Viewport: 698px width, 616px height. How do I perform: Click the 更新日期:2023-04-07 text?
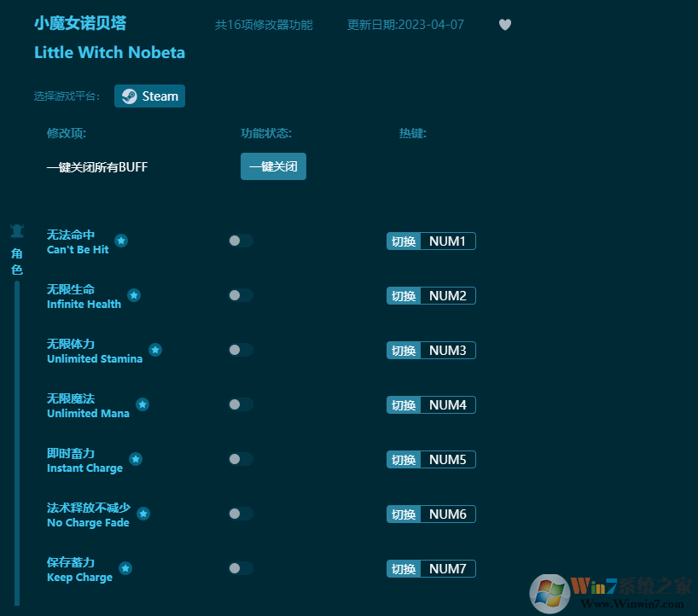(405, 25)
